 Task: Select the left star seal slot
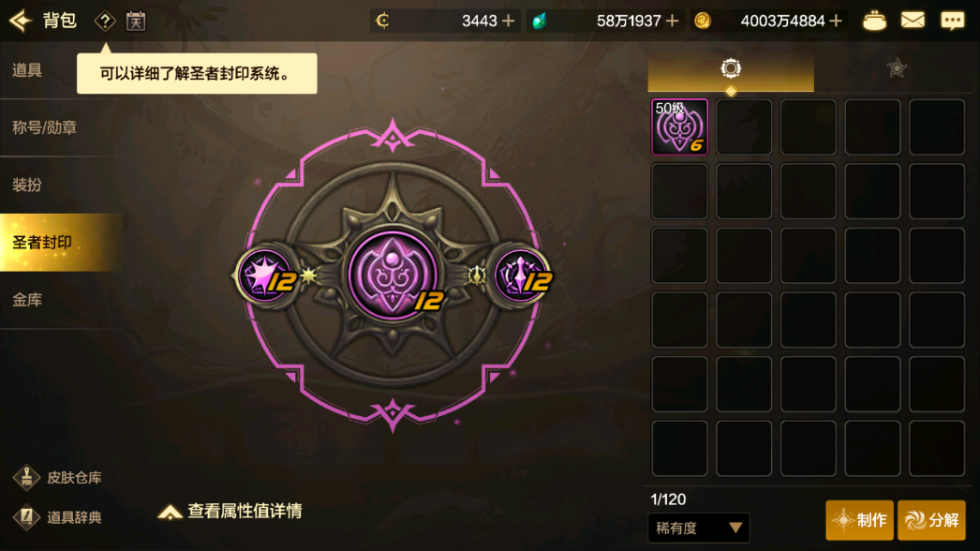266,275
